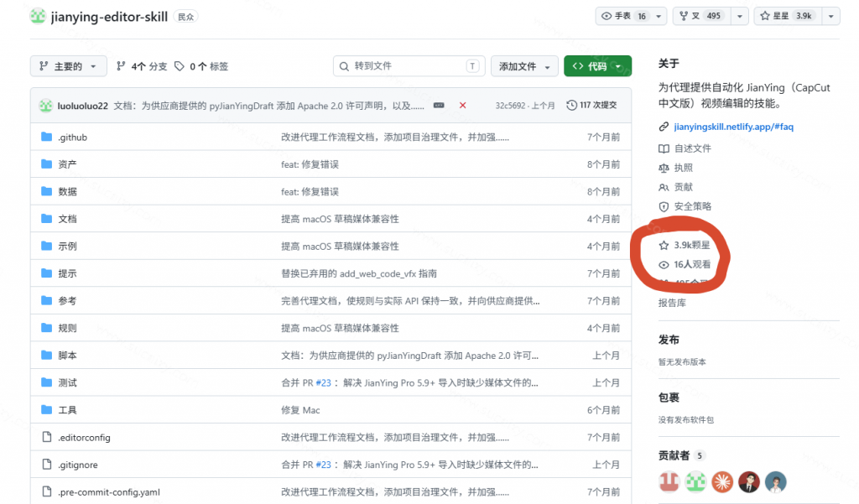Open commit hash 32c5692

point(510,105)
